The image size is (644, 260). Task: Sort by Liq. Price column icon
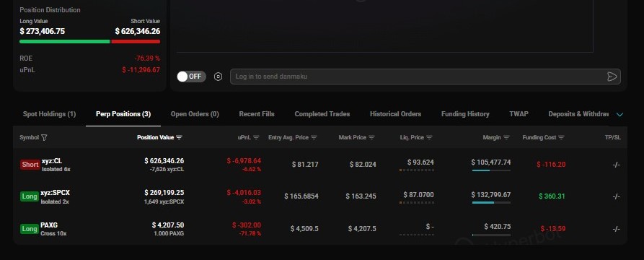coord(429,137)
